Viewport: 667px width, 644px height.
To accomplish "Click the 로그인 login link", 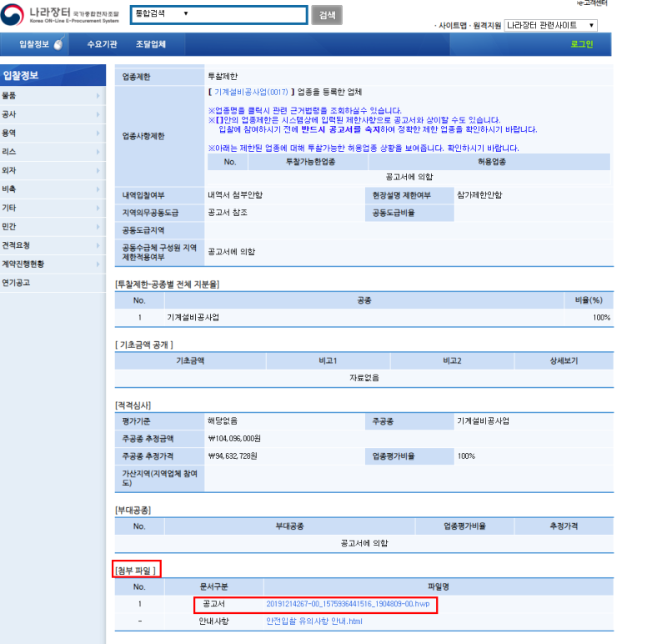I will point(581,44).
